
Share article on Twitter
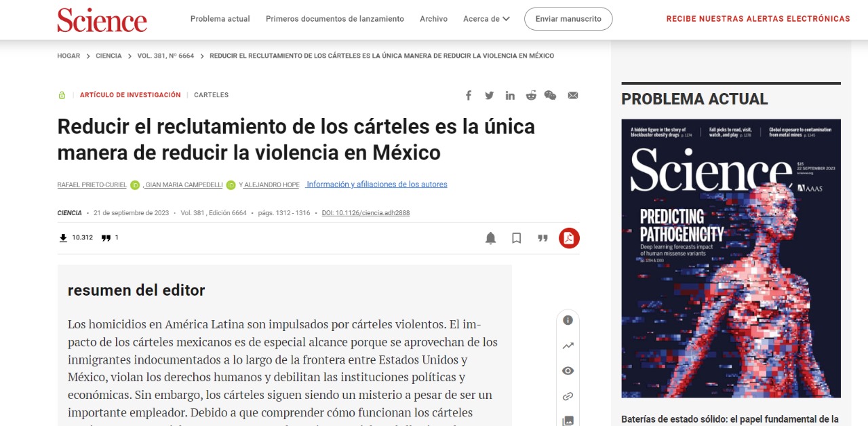click(x=489, y=95)
